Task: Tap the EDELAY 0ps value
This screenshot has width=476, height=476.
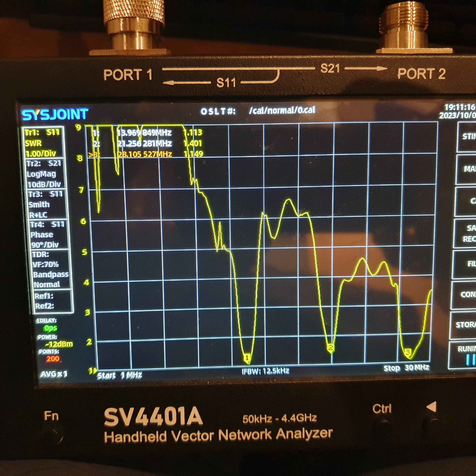Action: coord(50,328)
